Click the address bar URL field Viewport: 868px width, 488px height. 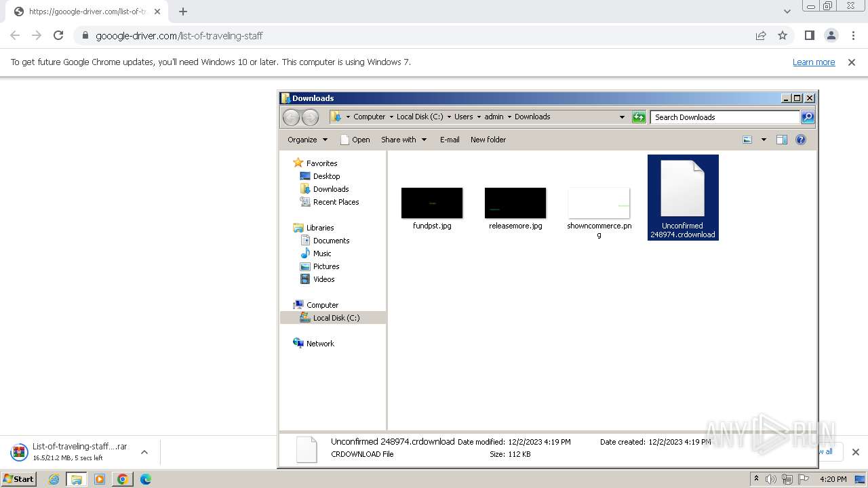pos(420,35)
